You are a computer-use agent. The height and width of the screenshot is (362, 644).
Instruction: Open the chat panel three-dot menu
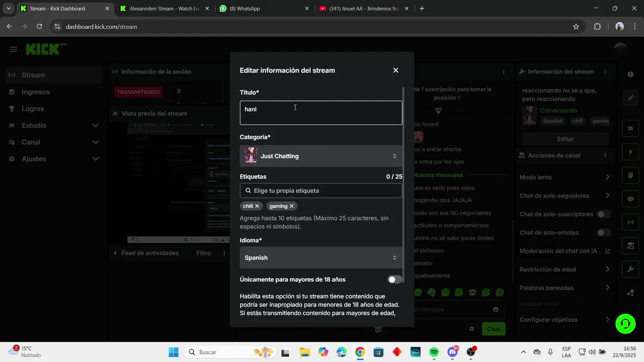tap(504, 72)
